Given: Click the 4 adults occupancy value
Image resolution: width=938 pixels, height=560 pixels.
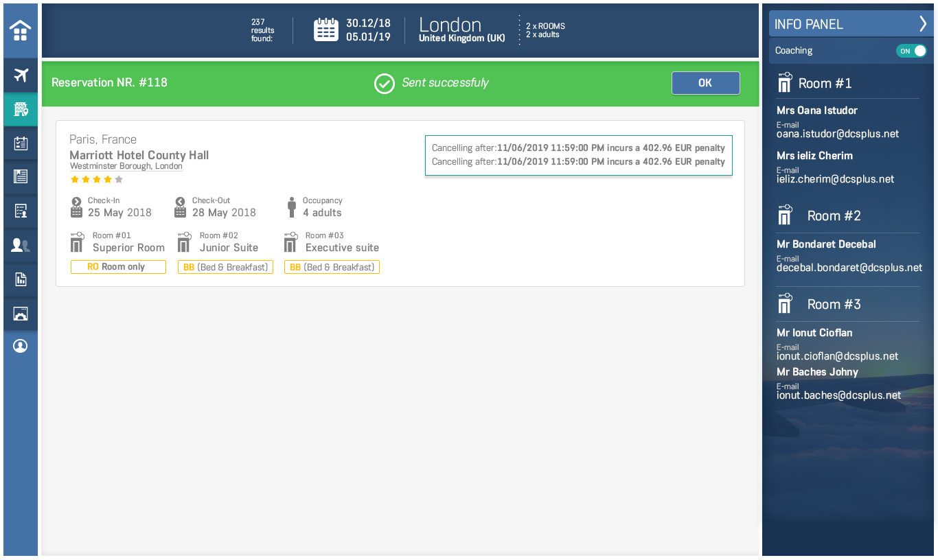Looking at the screenshot, I should pyautogui.click(x=322, y=213).
